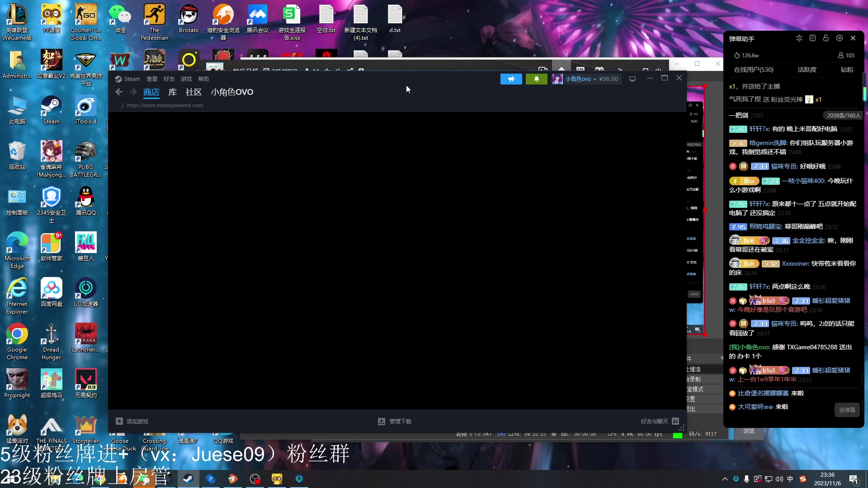Open the 游戏 menu in Steam
Viewport: 868px width, 488px height.
tap(186, 79)
